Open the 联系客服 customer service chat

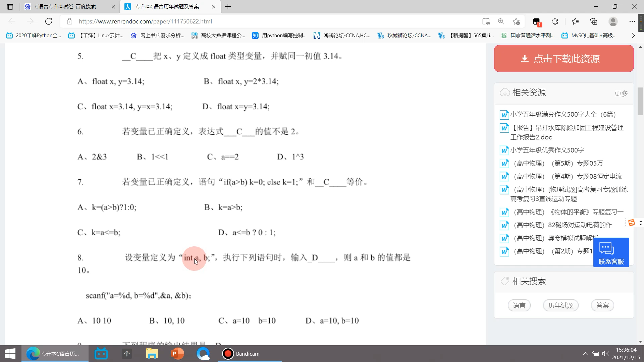(x=611, y=252)
